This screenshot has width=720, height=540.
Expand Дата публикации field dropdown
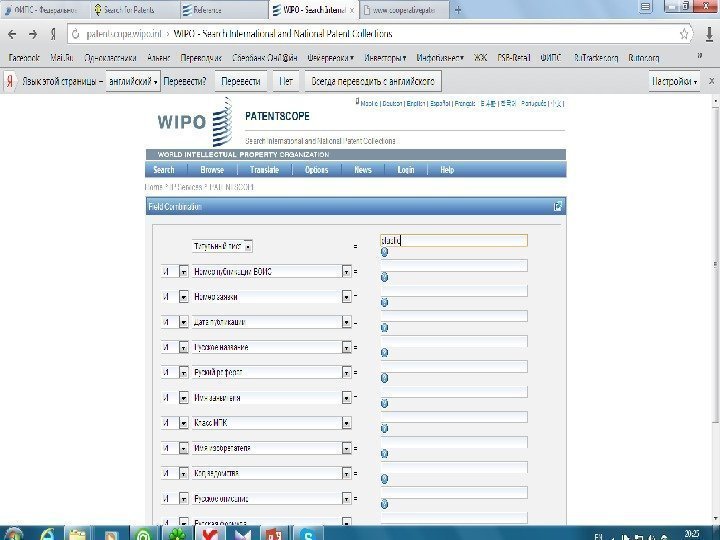(x=347, y=322)
